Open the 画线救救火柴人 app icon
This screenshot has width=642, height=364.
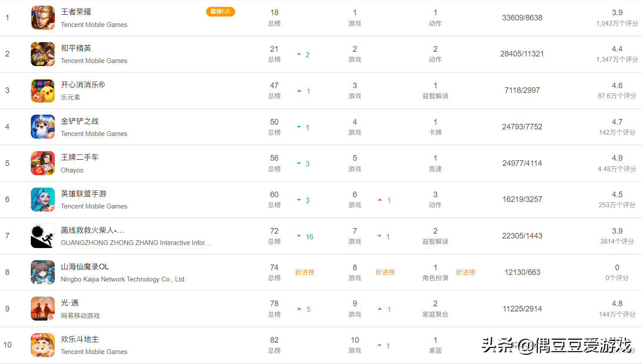pyautogui.click(x=43, y=236)
